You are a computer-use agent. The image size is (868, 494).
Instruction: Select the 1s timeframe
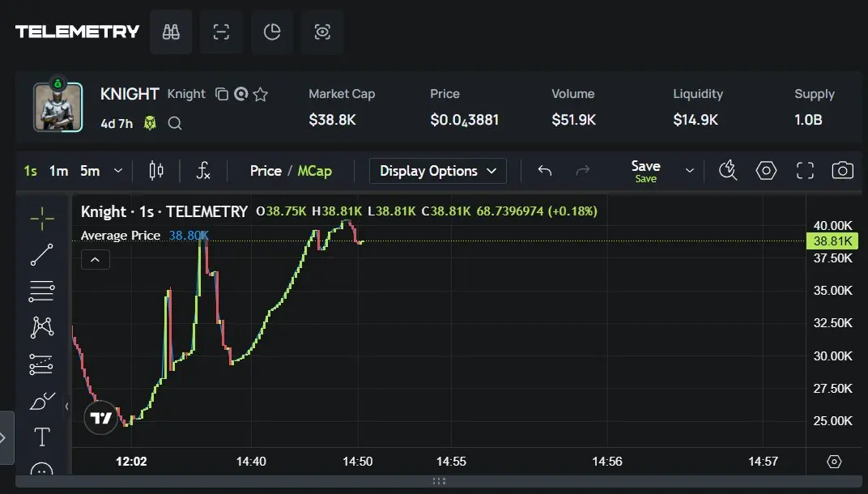click(x=31, y=171)
